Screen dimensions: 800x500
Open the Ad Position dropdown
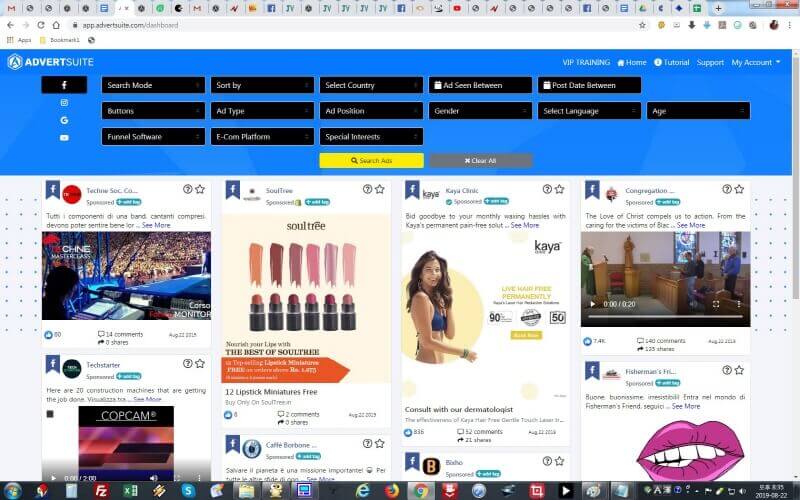tap(371, 111)
